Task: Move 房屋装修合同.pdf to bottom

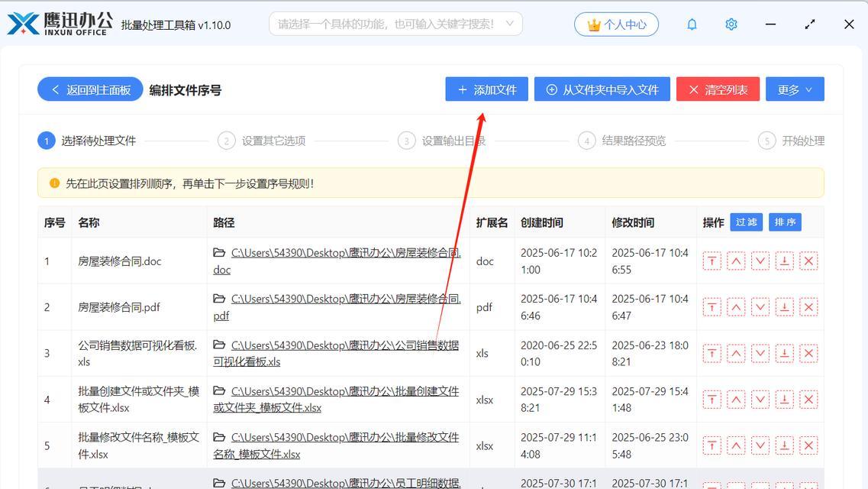Action: point(785,307)
